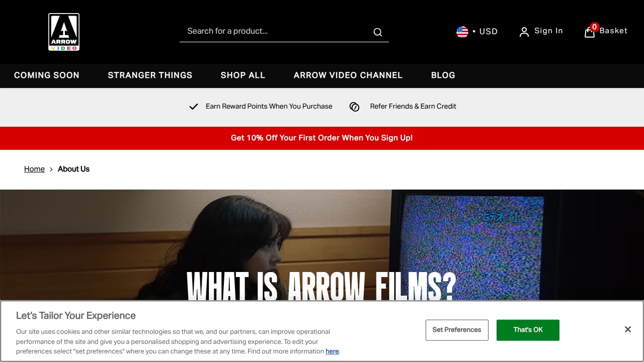The width and height of the screenshot is (644, 362).
Task: Click the What Is Arrow Films heading
Action: click(321, 287)
